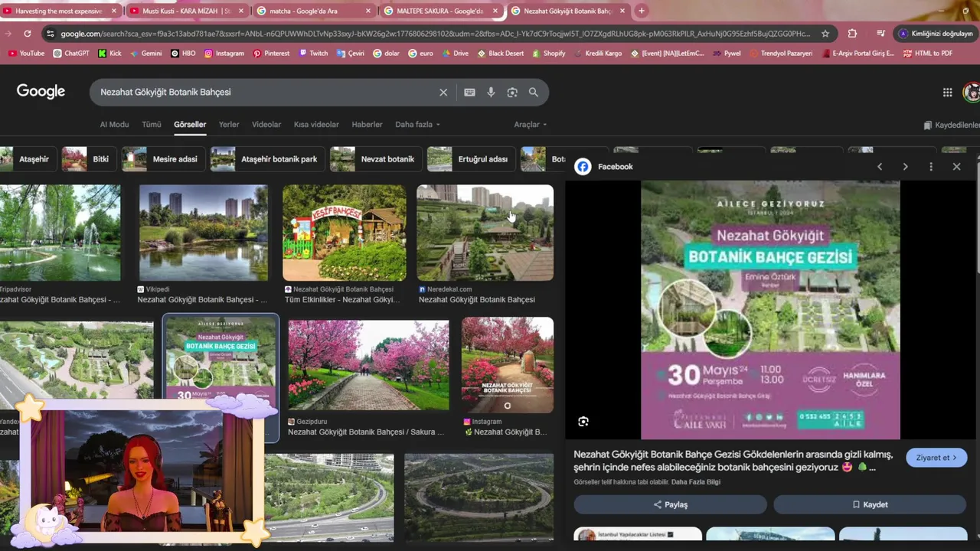Open a new browser tab
Image resolution: width=980 pixels, height=551 pixels.
(x=642, y=11)
